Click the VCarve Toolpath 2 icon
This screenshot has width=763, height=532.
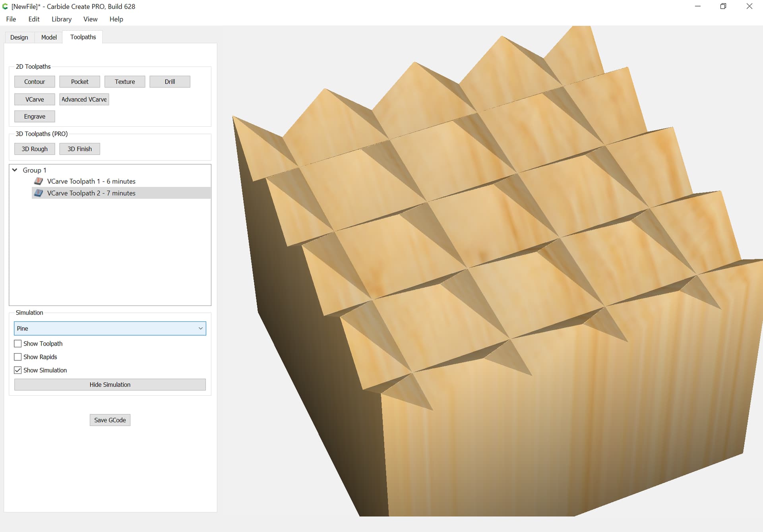point(39,193)
